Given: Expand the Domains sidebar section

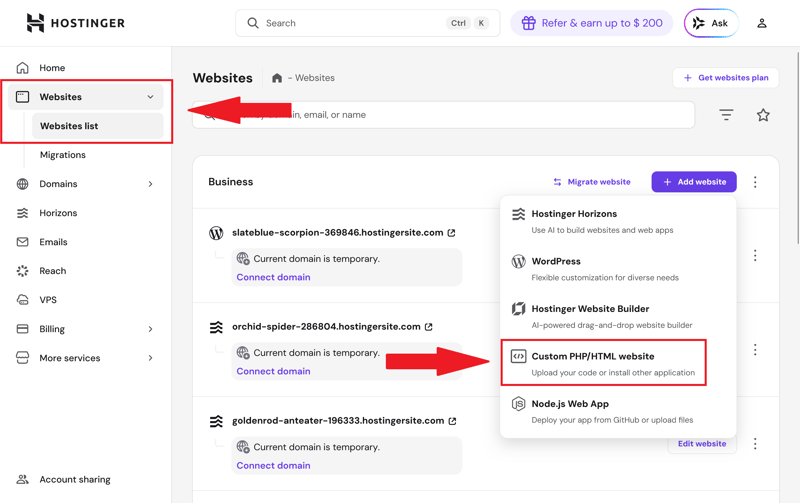Looking at the screenshot, I should (x=150, y=184).
